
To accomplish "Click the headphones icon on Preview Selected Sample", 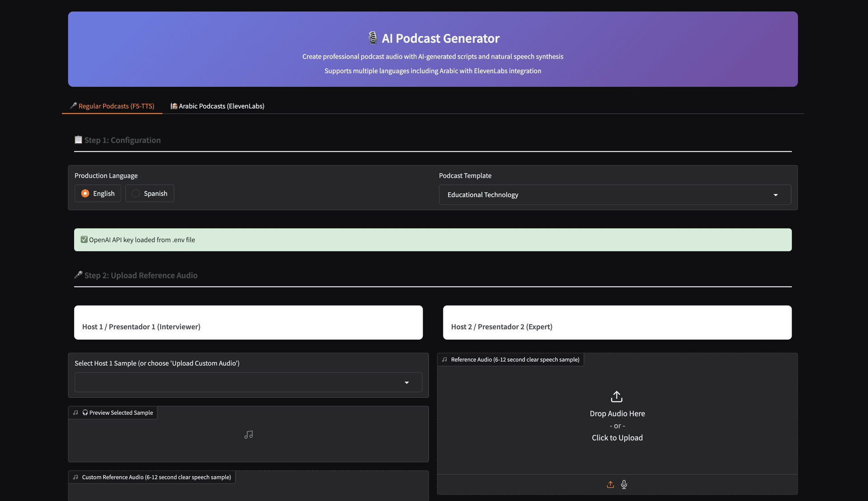I will [85, 412].
